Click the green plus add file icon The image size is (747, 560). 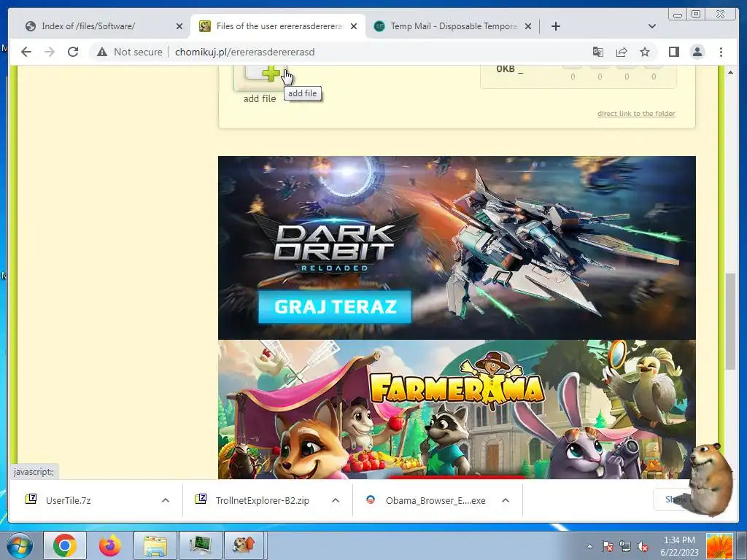[x=270, y=74]
